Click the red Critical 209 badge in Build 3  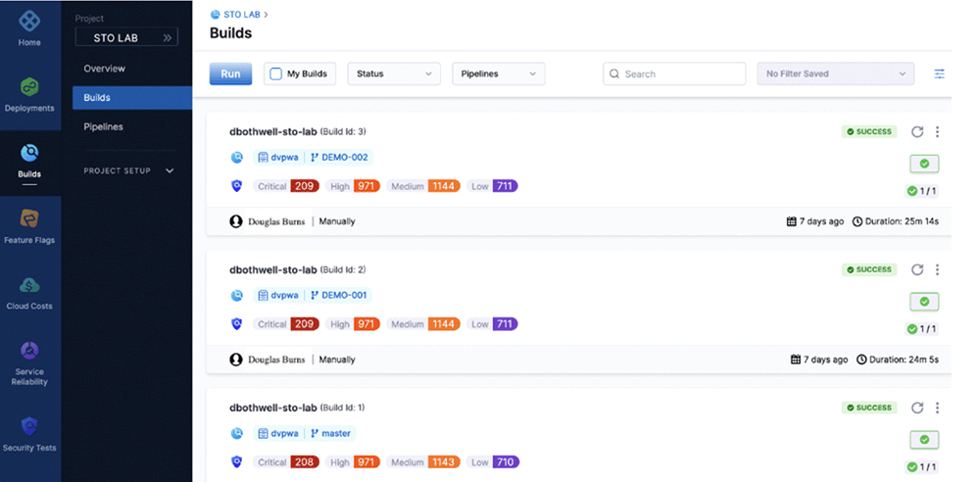pos(305,186)
